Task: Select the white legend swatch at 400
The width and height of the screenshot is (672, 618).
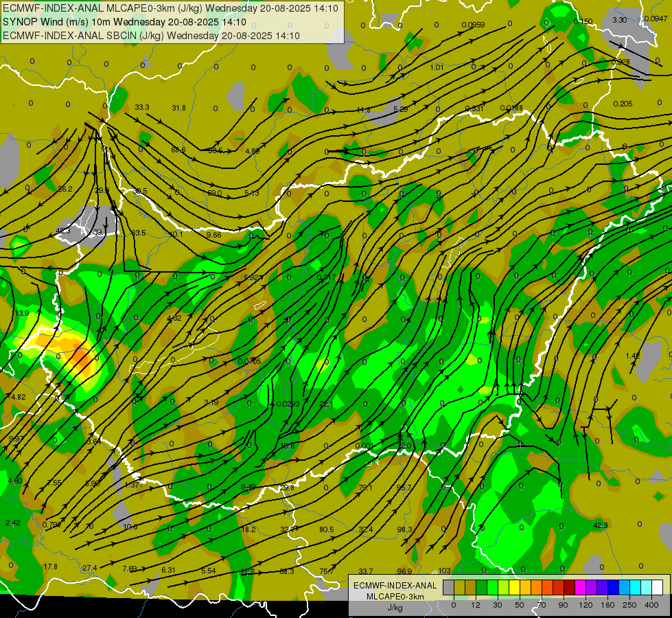Action: [657, 588]
